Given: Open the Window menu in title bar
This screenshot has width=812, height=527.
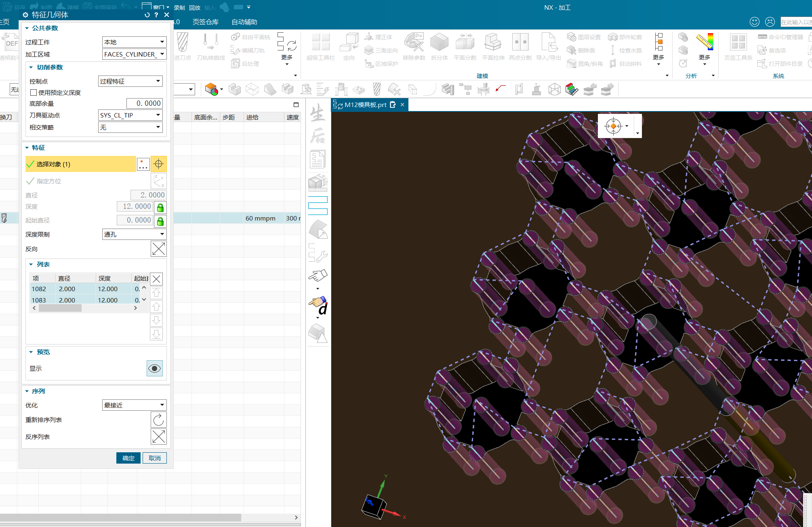Looking at the screenshot, I should [x=156, y=7].
